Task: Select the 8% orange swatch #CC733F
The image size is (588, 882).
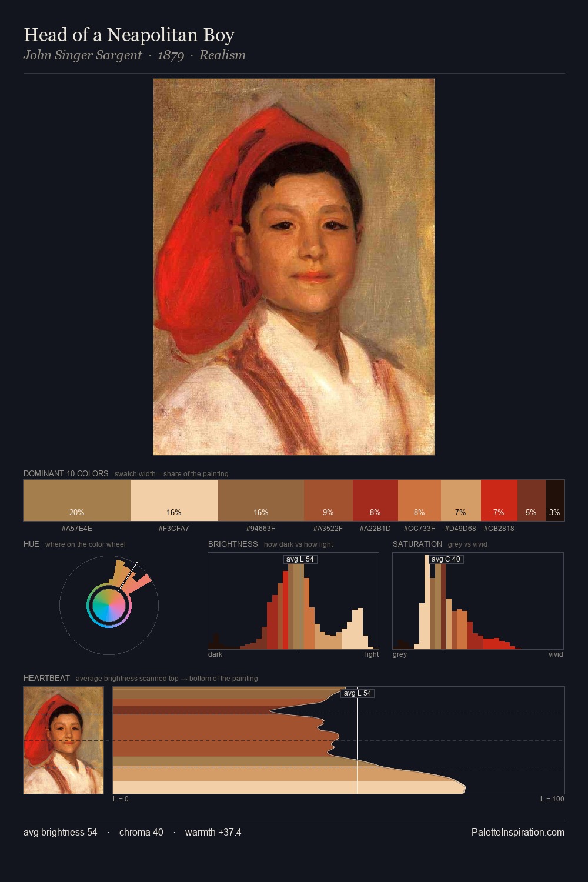Action: click(x=419, y=500)
